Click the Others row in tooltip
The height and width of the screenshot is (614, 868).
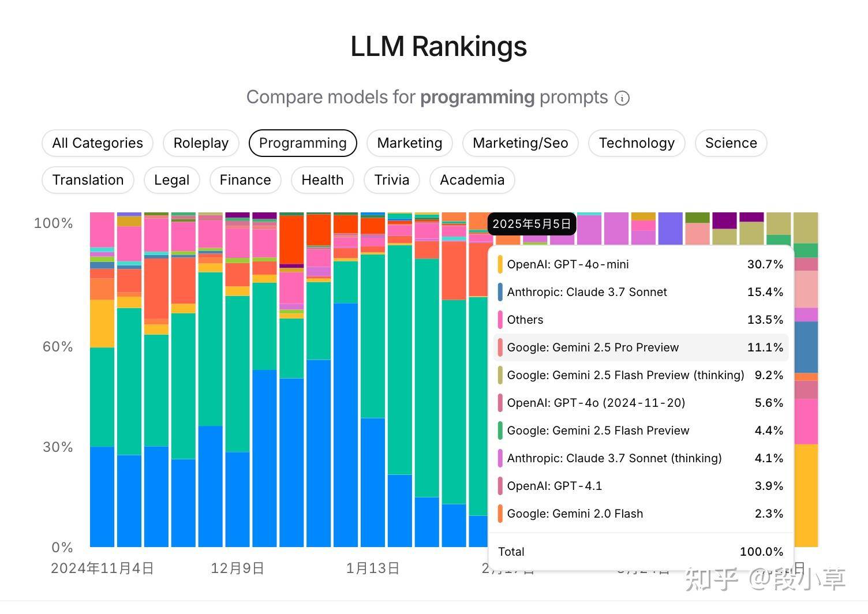(x=641, y=320)
